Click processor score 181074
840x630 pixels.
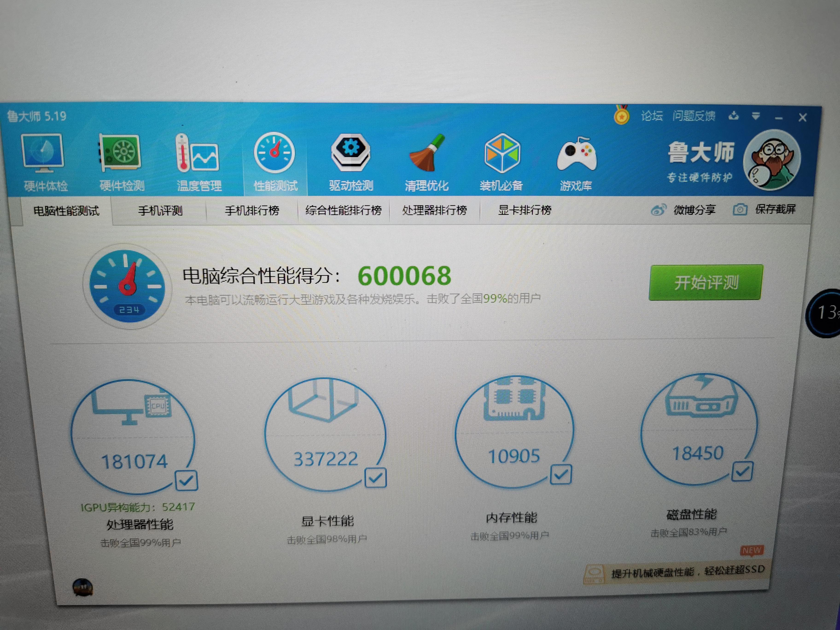click(134, 462)
